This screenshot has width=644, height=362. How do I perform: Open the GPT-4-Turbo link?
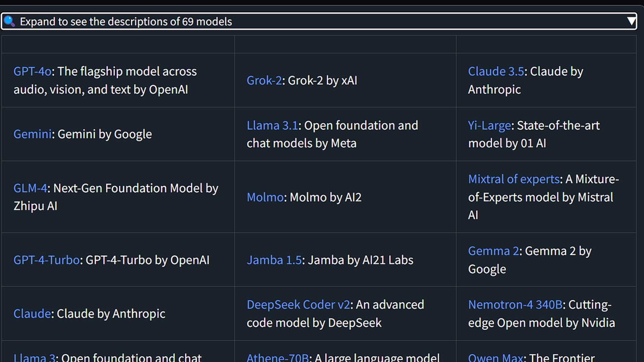coord(46,260)
